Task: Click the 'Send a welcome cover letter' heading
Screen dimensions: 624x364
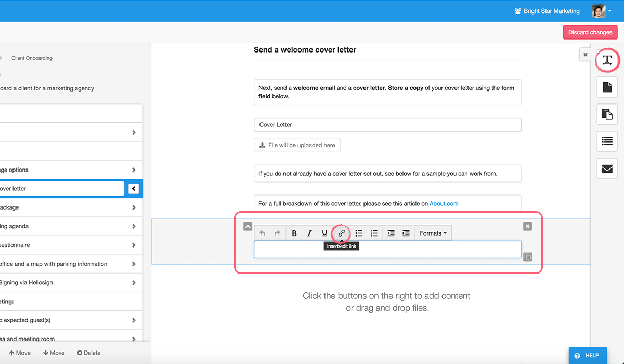Action: (305, 50)
